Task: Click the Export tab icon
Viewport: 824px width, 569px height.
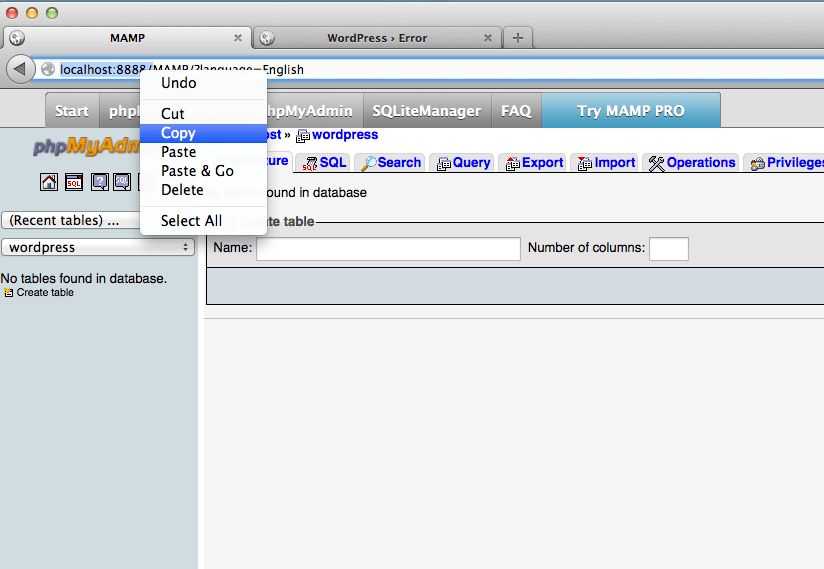Action: click(513, 164)
